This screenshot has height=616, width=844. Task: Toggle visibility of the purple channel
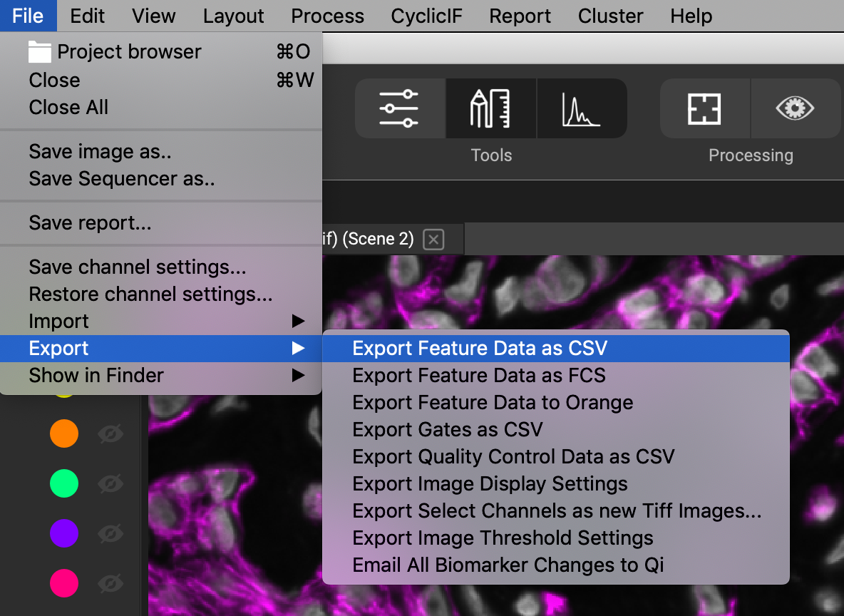coord(110,533)
